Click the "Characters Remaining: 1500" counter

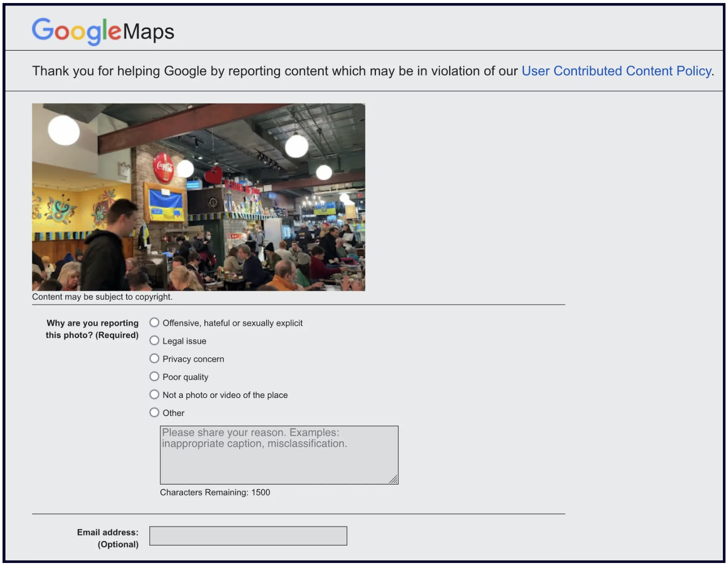[215, 492]
